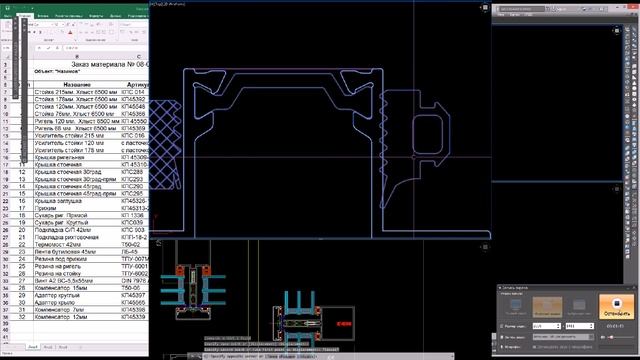The width and height of the screenshot is (640, 360).
Task: Open the Данные ribbon tab
Action: [116, 16]
